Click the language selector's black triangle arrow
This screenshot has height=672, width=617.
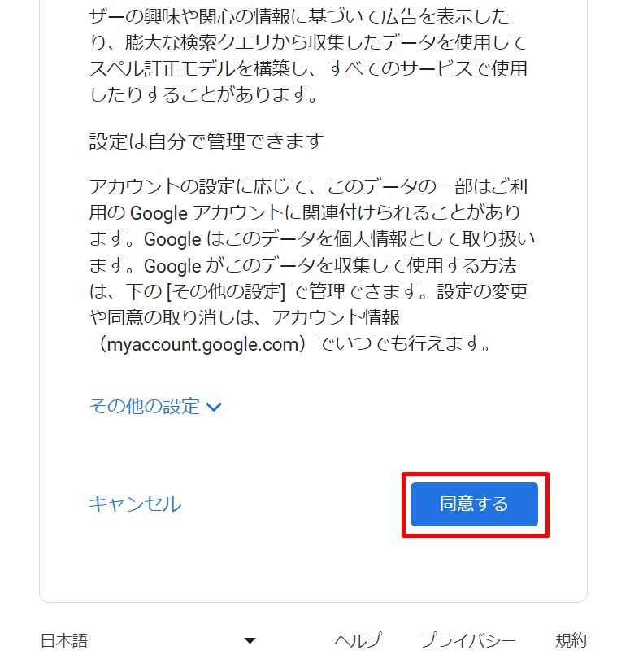[x=250, y=641]
